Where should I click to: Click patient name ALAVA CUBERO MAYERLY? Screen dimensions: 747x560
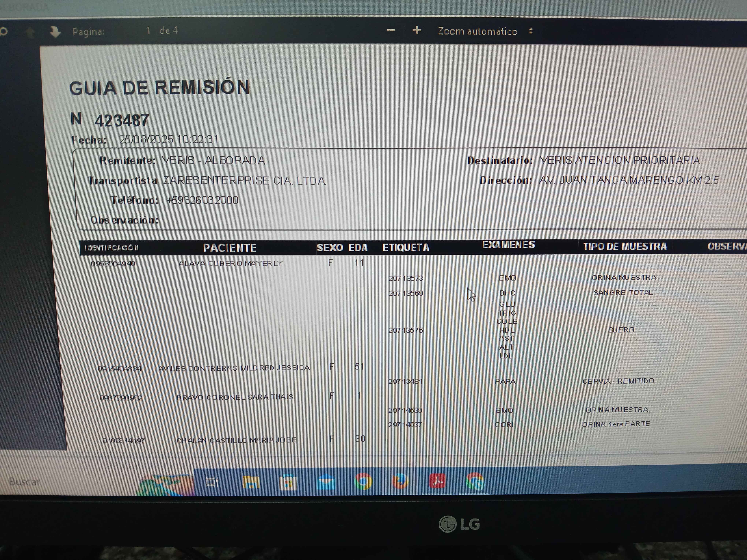230,264
